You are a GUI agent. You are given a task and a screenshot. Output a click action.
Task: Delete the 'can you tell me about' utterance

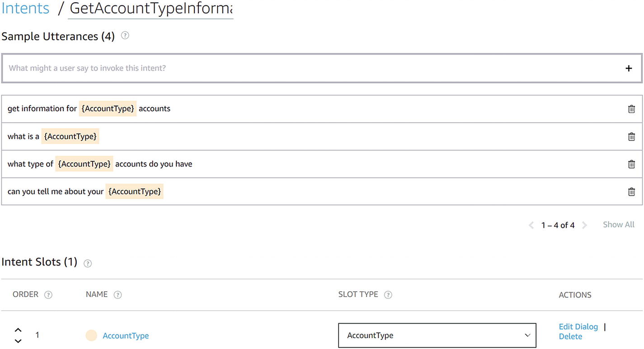pos(631,191)
